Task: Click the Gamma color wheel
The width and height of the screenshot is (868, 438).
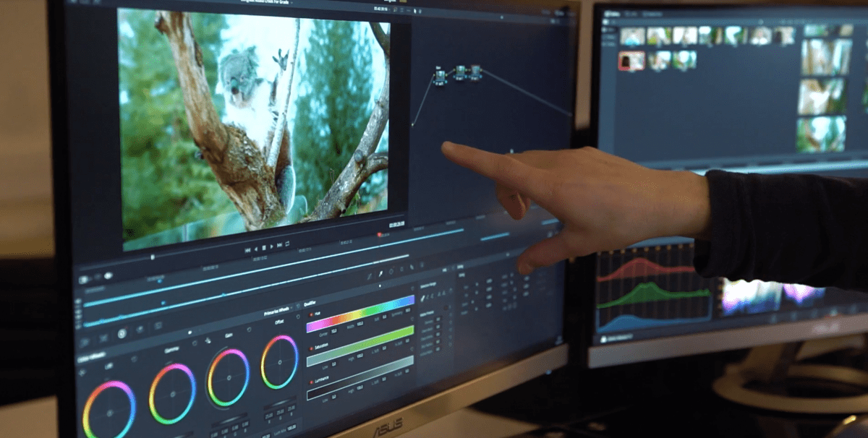Action: 173,394
